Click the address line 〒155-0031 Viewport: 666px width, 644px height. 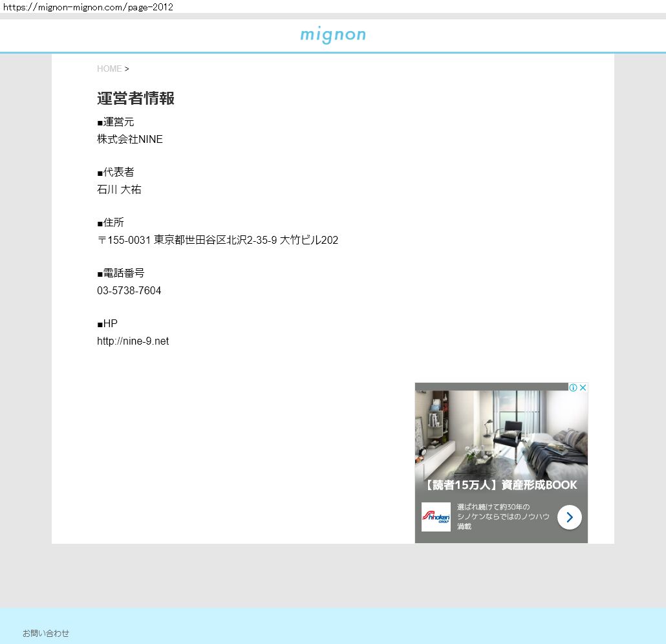tap(217, 240)
